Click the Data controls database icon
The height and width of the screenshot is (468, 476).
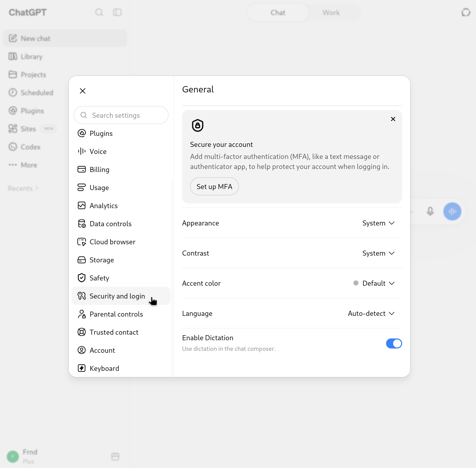tap(82, 224)
